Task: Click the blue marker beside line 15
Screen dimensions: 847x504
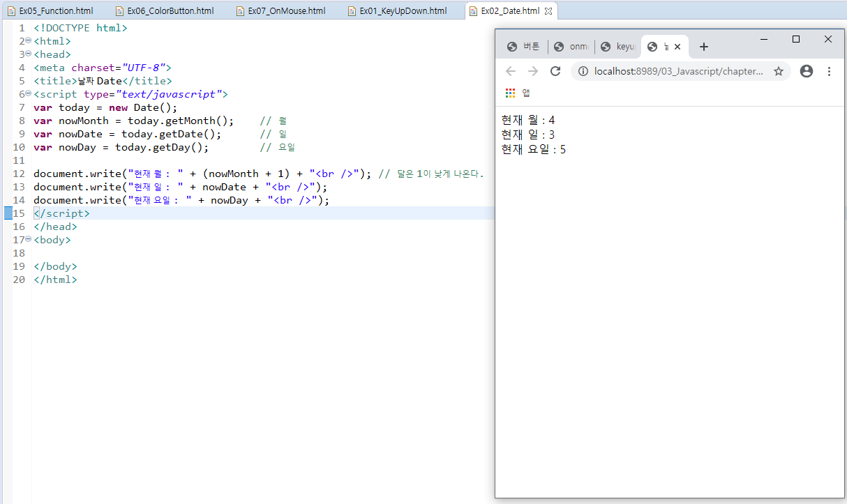Action: [x=8, y=213]
